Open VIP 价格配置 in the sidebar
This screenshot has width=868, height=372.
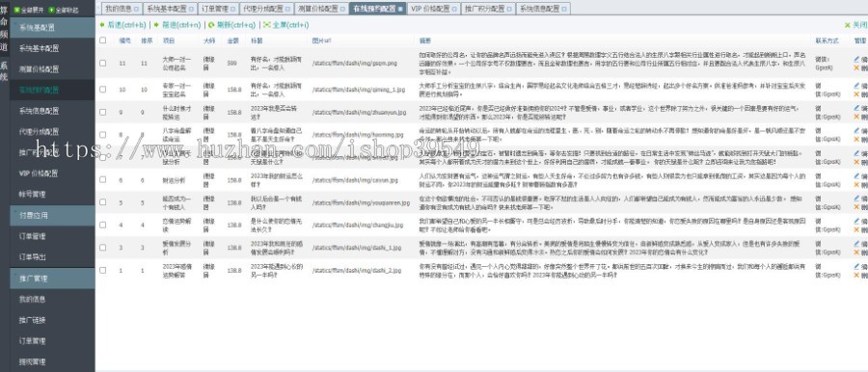[39, 173]
